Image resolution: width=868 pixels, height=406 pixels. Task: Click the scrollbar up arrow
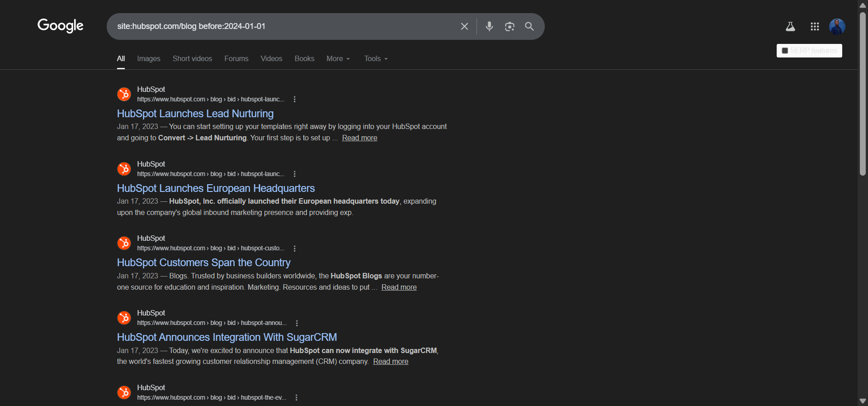coord(863,5)
